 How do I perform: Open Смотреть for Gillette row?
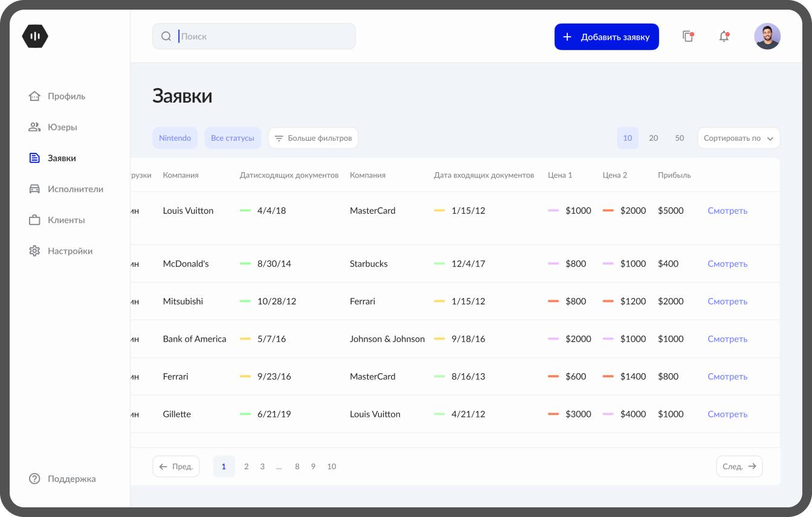(727, 414)
